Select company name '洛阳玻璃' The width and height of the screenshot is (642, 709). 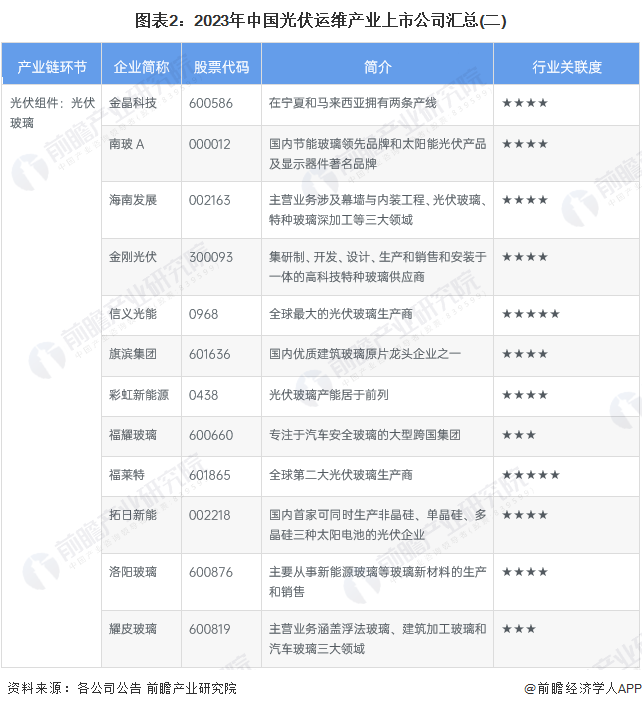132,572
